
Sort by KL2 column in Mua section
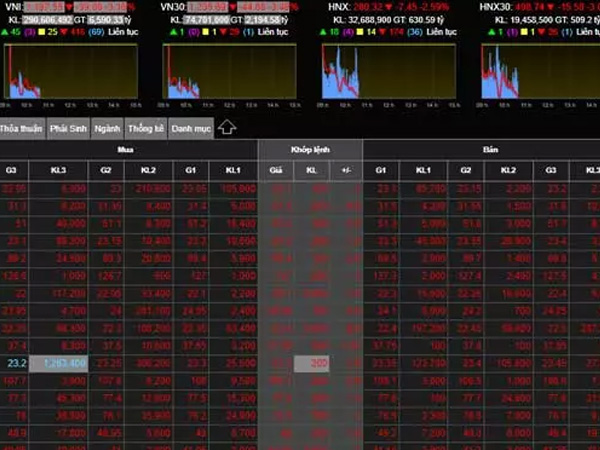148,170
